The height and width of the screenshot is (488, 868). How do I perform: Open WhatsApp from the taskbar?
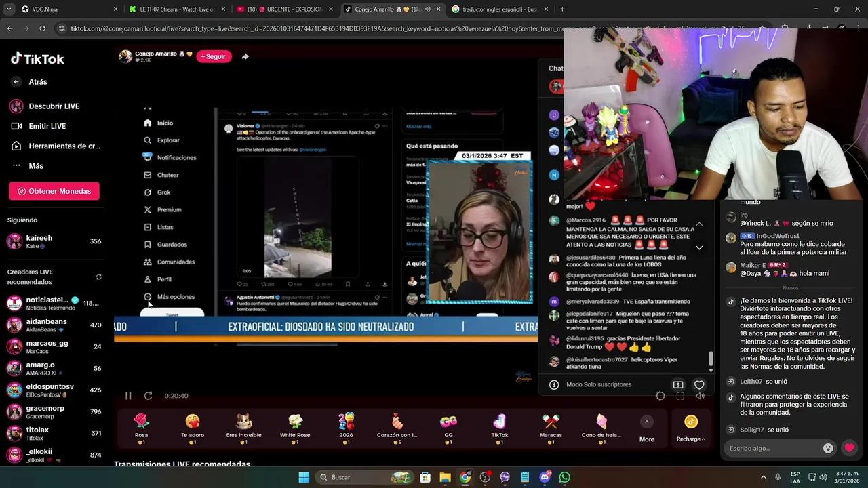tap(565, 477)
